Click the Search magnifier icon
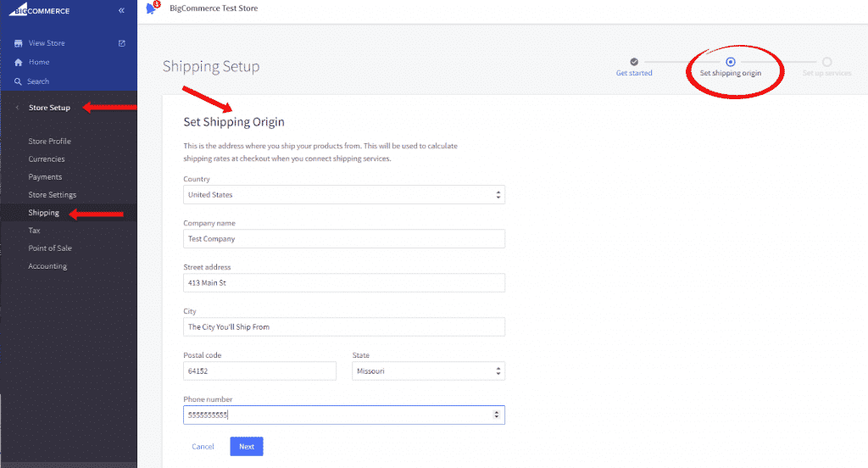 click(x=19, y=81)
